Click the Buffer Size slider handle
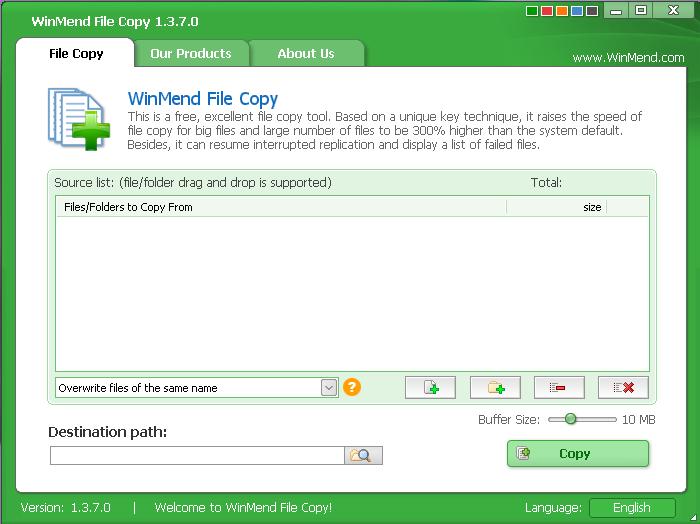 pos(570,419)
